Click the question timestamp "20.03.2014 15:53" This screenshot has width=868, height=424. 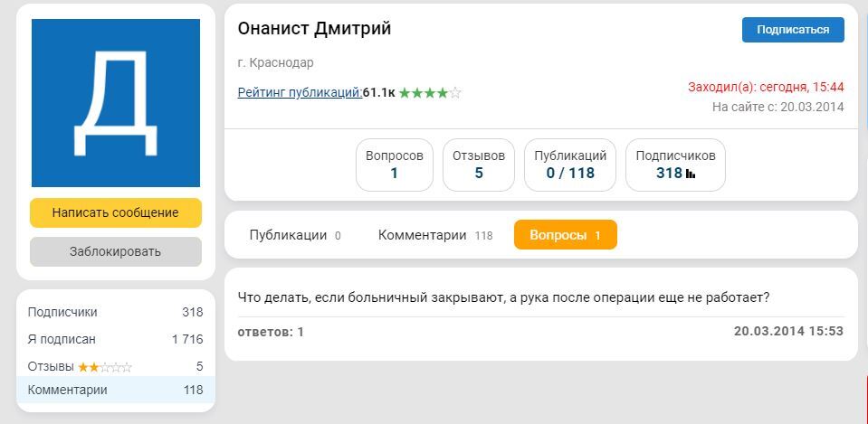788,332
